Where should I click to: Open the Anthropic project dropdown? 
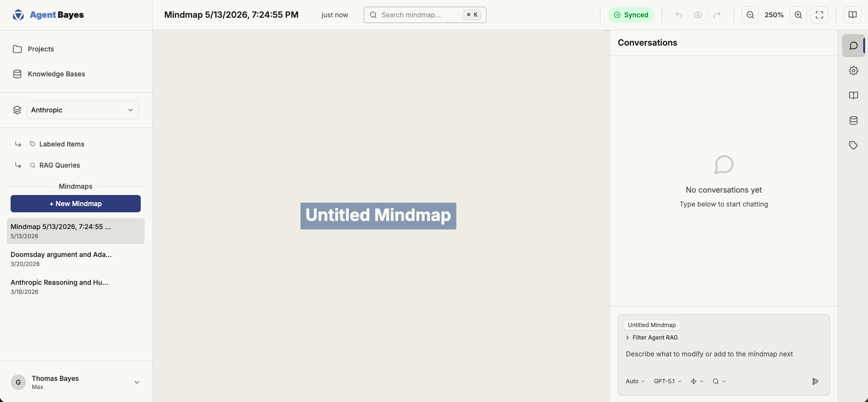coord(83,110)
